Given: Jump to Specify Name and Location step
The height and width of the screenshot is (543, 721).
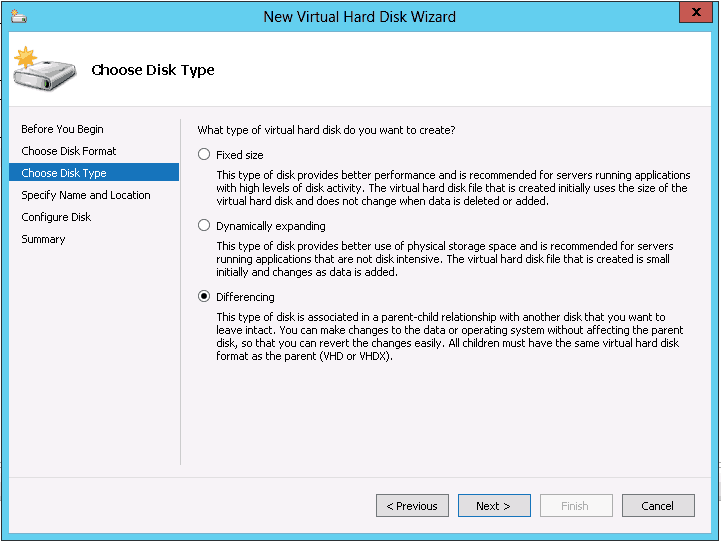Looking at the screenshot, I should point(86,195).
